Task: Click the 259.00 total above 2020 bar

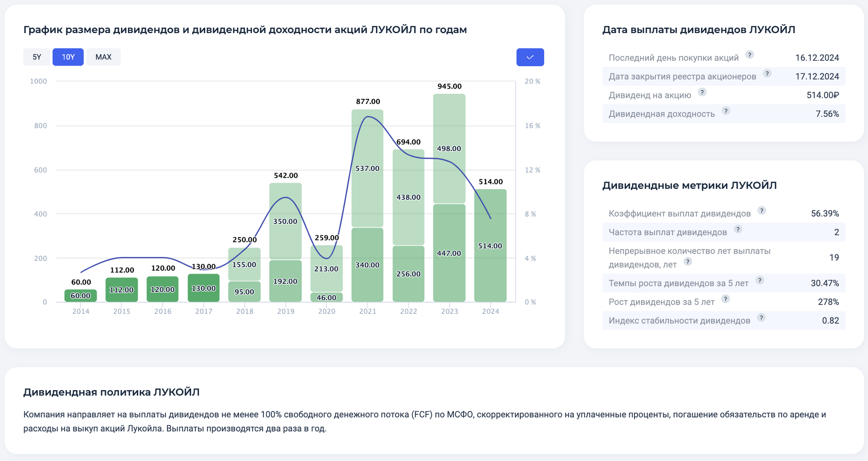Action: click(327, 238)
